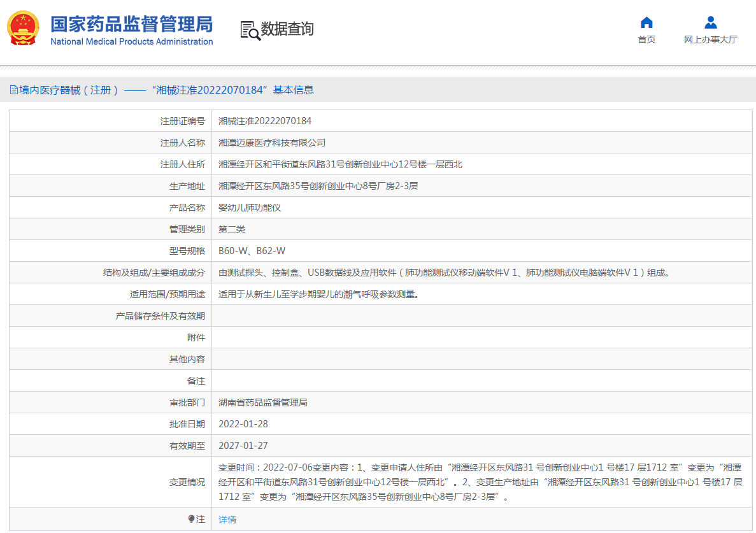Image resolution: width=756 pixels, height=533 pixels.
Task: Click model value B60-W、B62-W
Action: (x=252, y=251)
